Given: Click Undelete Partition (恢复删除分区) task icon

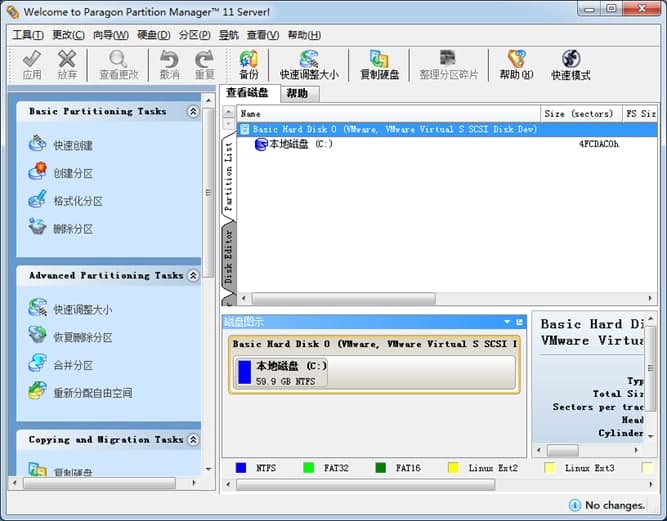Looking at the screenshot, I should [x=37, y=335].
